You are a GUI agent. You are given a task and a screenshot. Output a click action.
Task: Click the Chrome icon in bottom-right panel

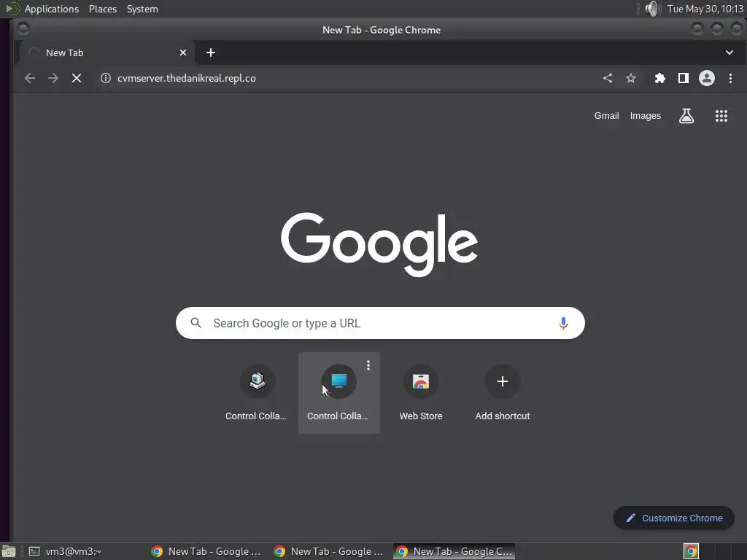[691, 551]
